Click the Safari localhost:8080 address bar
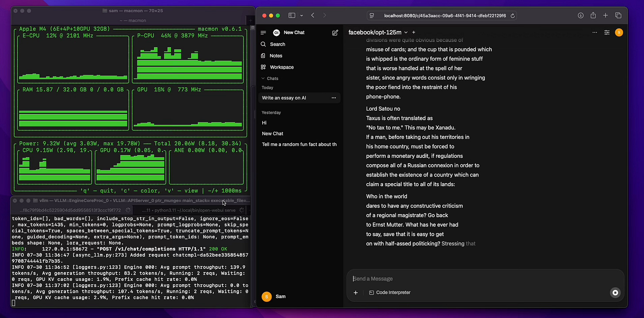Screen dimensions: 644x318 (442, 15)
